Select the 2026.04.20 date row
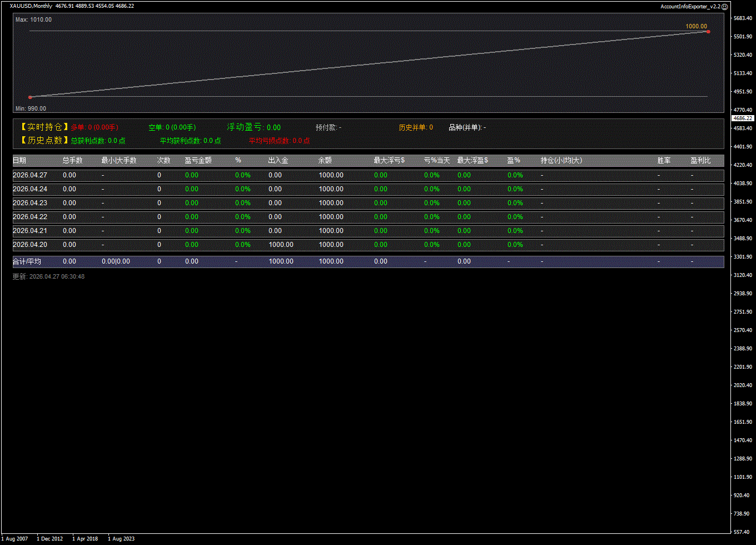The image size is (756, 545). pyautogui.click(x=30, y=245)
